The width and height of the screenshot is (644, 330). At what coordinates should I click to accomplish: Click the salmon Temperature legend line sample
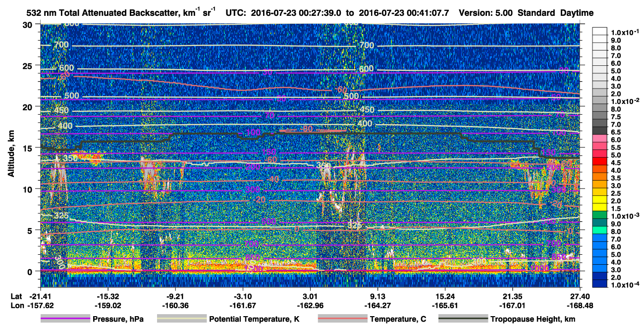pyautogui.click(x=342, y=319)
